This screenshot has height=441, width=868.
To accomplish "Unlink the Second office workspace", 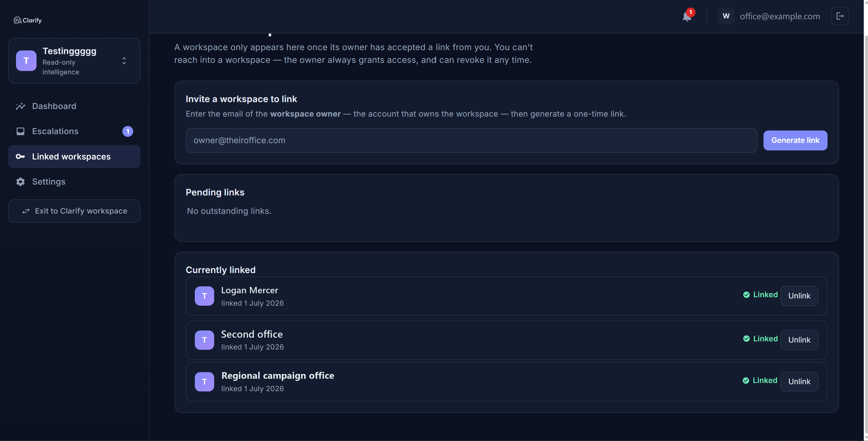I will coord(799,340).
